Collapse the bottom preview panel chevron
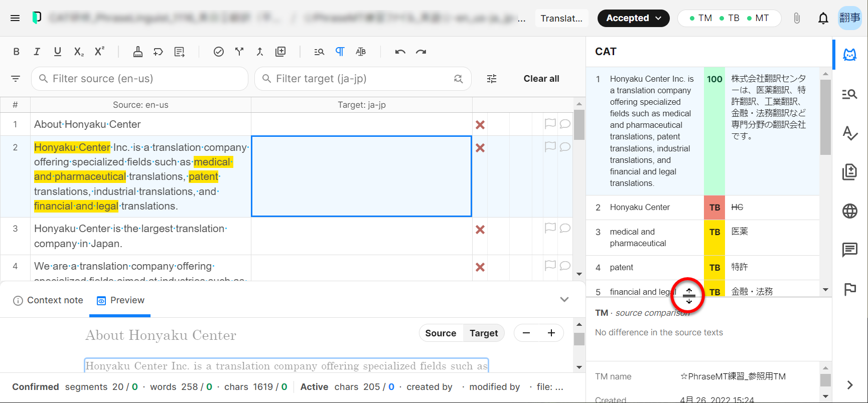Image resolution: width=868 pixels, height=403 pixels. pos(564,300)
